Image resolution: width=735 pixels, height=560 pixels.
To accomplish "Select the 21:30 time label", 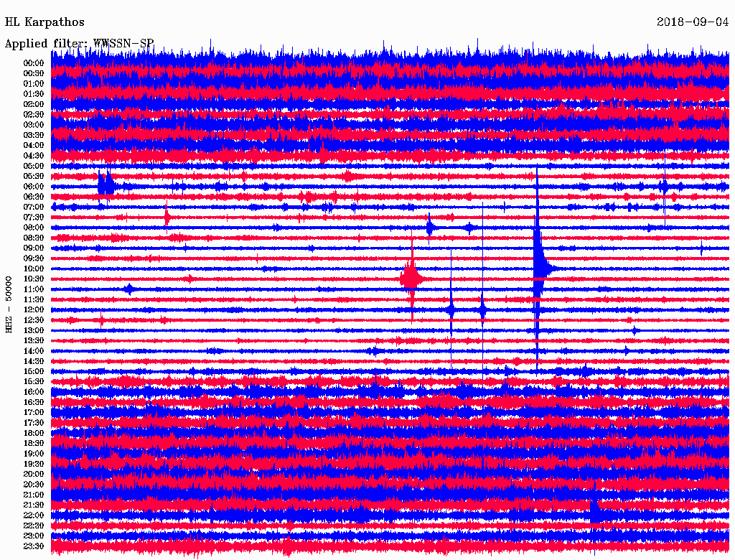I will pos(34,505).
